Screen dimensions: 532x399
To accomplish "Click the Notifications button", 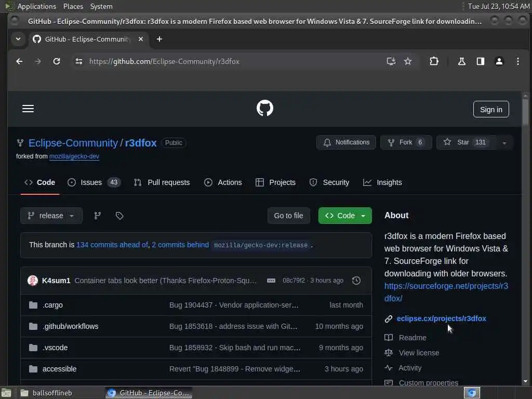I will [346, 142].
